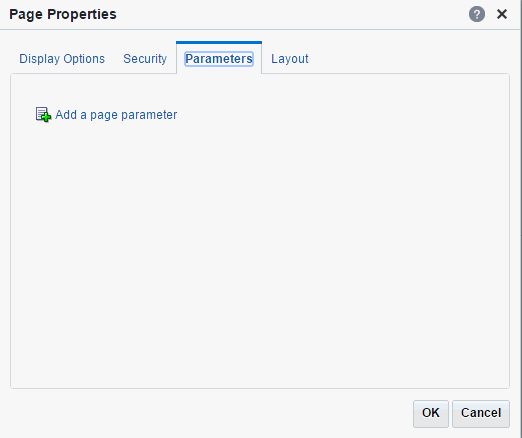Screen dimensions: 522x438
Task: Click the focused Parameters tab label
Action: click(x=219, y=59)
